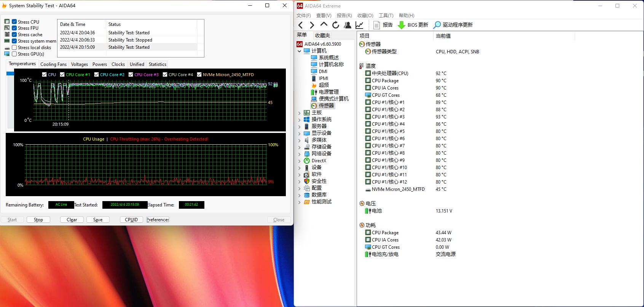Expand the 主板 tree node

[300, 113]
